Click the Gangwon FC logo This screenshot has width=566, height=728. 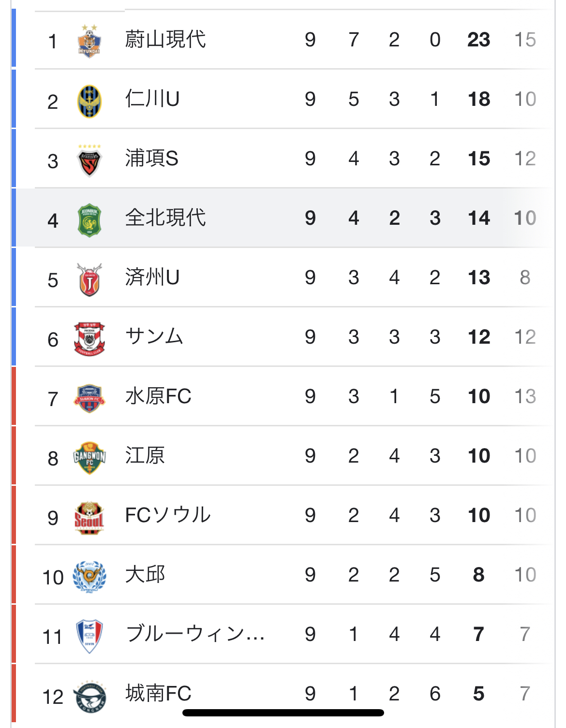tap(89, 457)
